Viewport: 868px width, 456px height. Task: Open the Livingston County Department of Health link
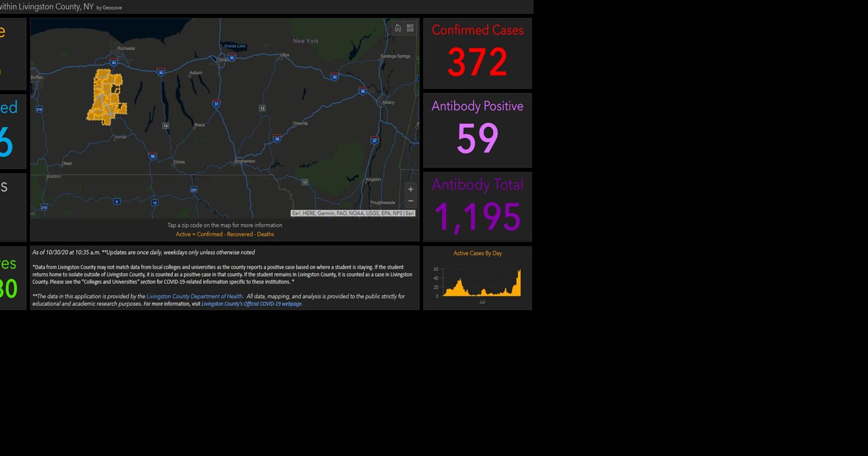pos(196,296)
